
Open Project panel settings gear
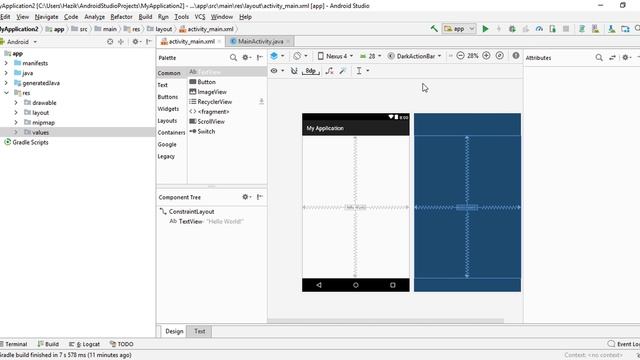(136, 42)
